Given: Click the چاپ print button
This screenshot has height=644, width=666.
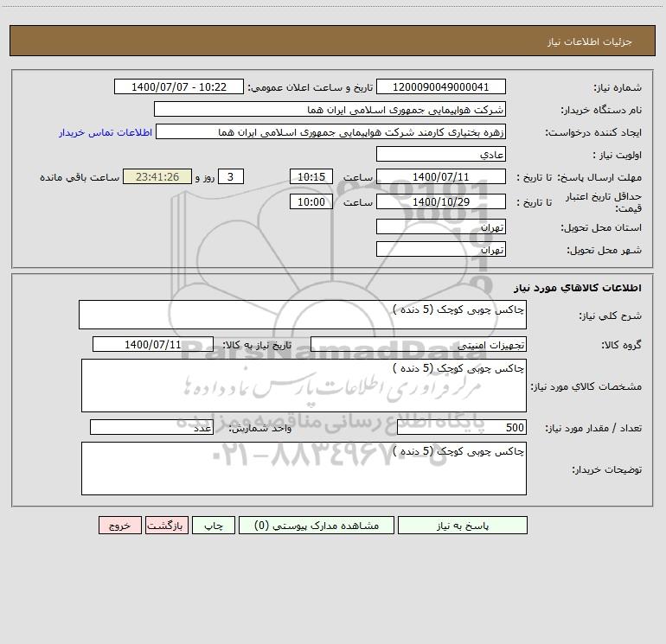Looking at the screenshot, I should [x=214, y=525].
